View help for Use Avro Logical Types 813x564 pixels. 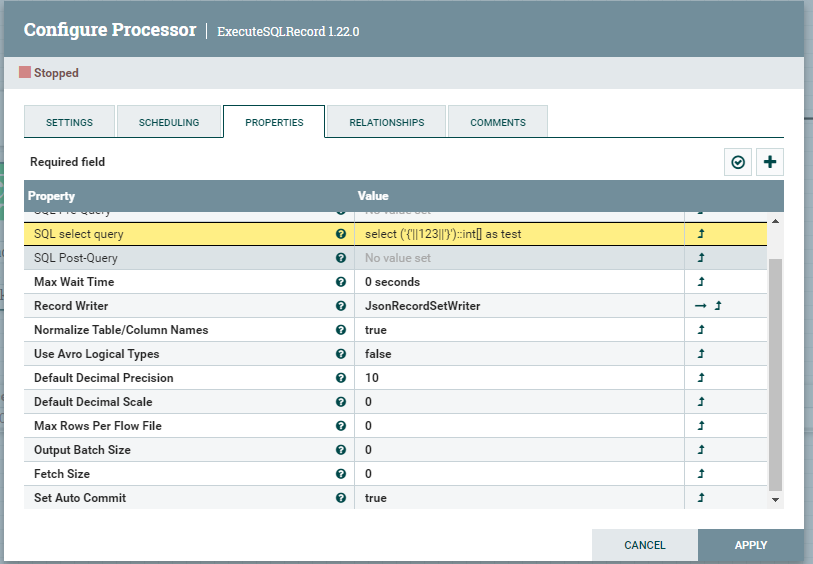pyautogui.click(x=341, y=354)
